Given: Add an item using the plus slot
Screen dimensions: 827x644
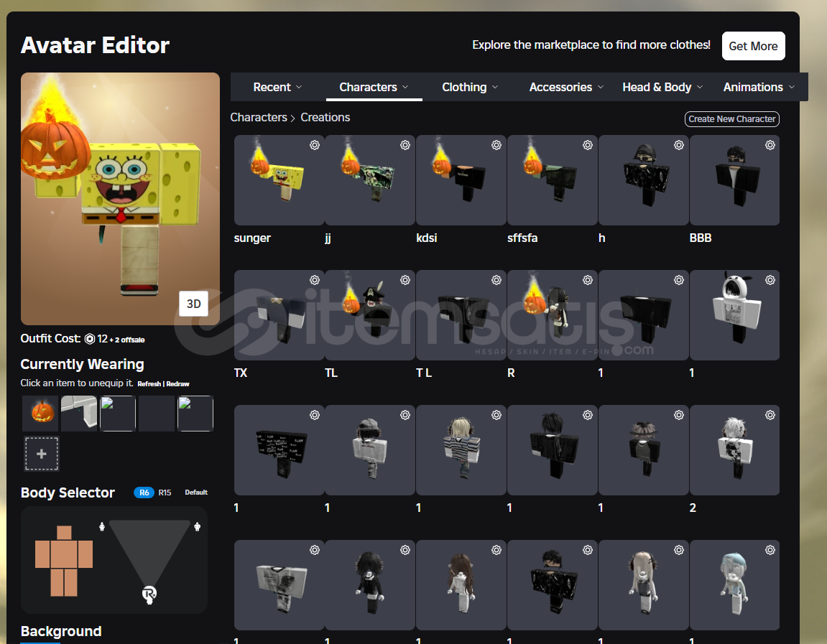Looking at the screenshot, I should (42, 454).
